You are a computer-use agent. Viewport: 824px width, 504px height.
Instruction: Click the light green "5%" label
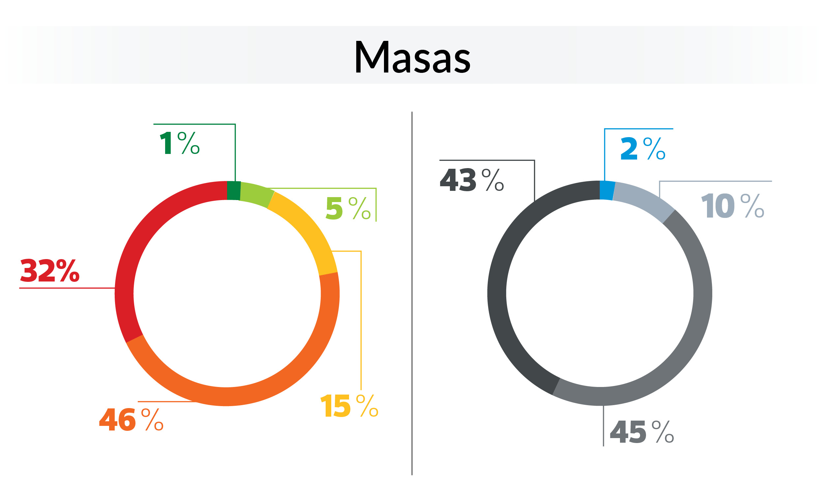348,208
